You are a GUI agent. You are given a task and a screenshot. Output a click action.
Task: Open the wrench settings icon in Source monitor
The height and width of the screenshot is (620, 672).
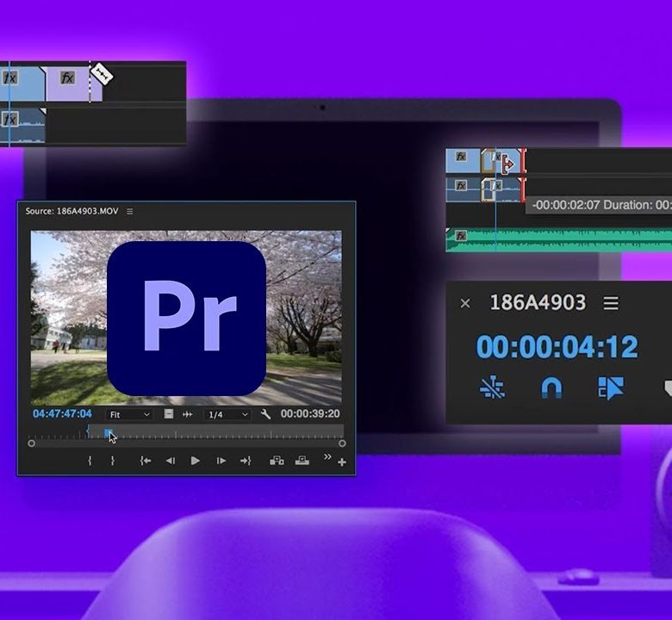coord(265,414)
